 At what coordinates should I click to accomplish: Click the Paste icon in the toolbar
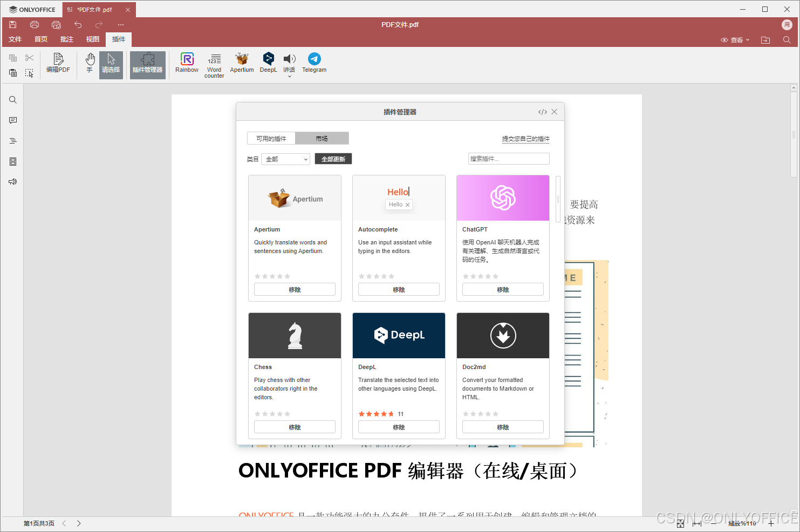click(x=13, y=73)
